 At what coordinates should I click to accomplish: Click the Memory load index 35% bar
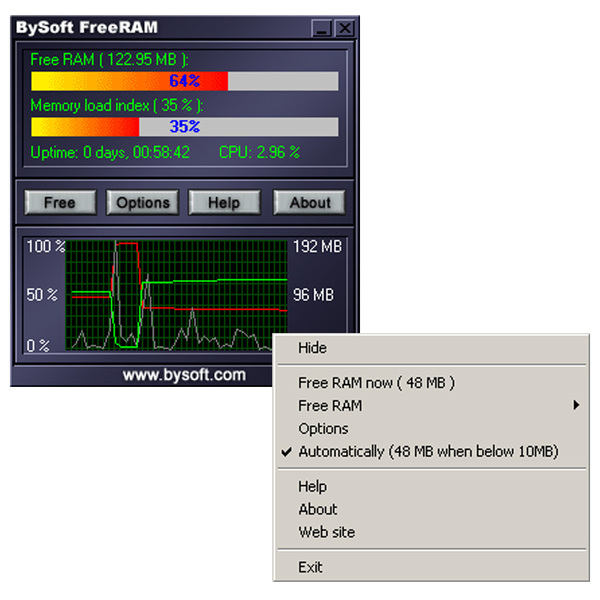point(184,127)
